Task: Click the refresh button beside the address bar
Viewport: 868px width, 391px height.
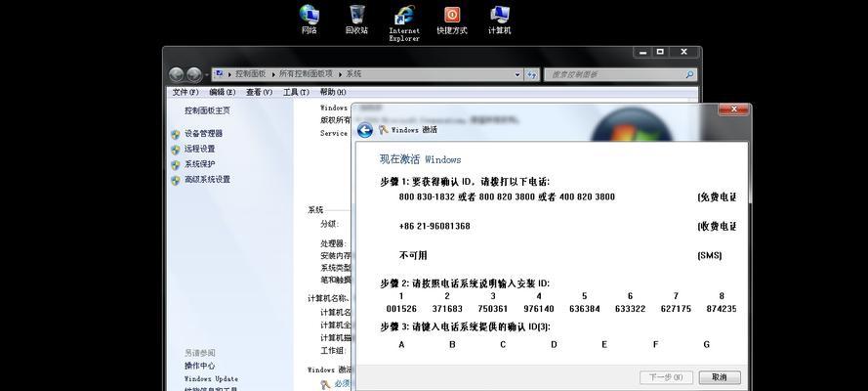Action: click(532, 74)
